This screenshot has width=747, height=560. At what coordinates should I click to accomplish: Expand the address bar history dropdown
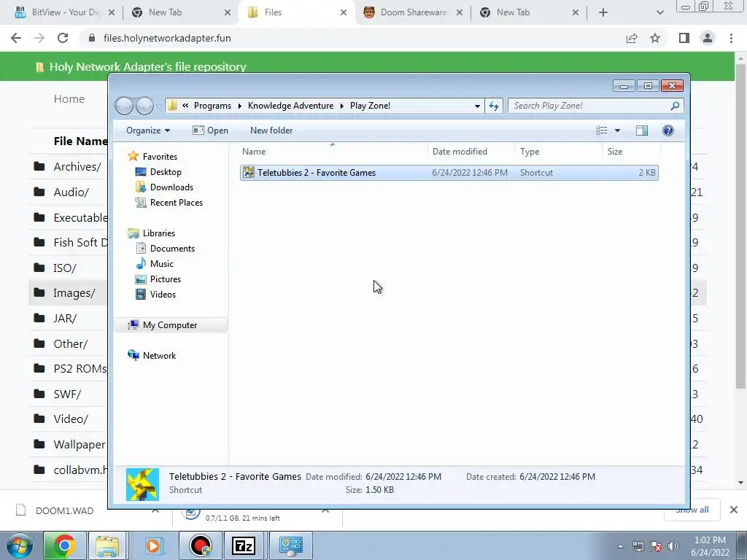click(477, 106)
